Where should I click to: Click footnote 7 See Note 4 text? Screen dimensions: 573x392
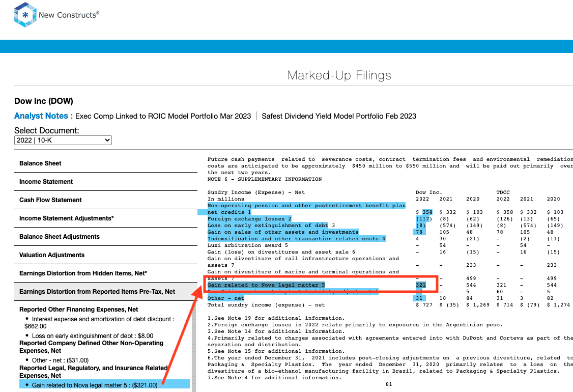pyautogui.click(x=274, y=377)
